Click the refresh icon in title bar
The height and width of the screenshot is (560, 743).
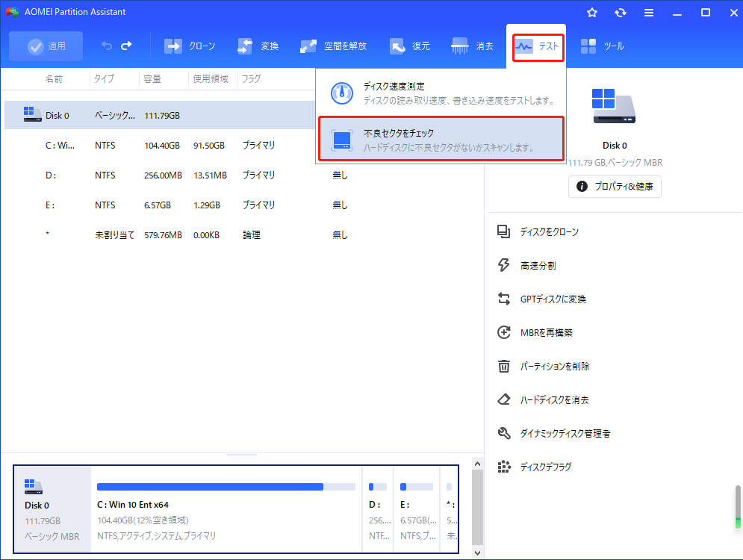click(621, 13)
